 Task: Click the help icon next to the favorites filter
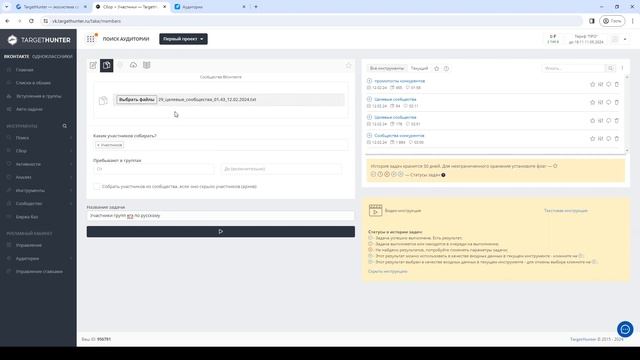[x=446, y=69]
